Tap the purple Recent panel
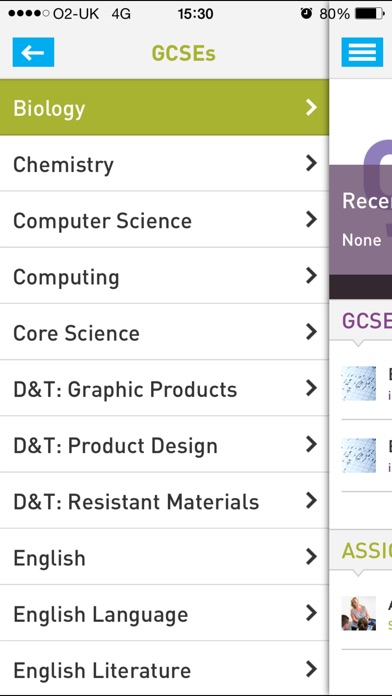This screenshot has height=696, width=392. pyautogui.click(x=360, y=220)
